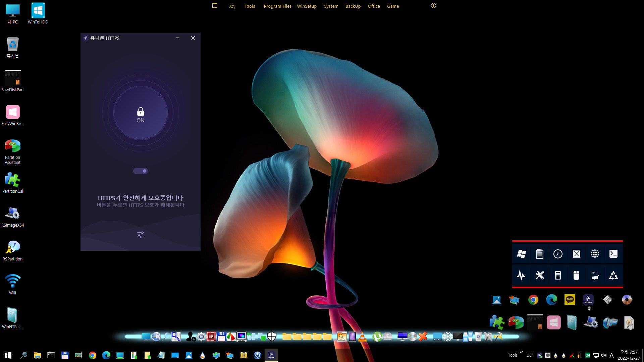
Task: Open the calculator icon in launcher panel
Action: (558, 275)
